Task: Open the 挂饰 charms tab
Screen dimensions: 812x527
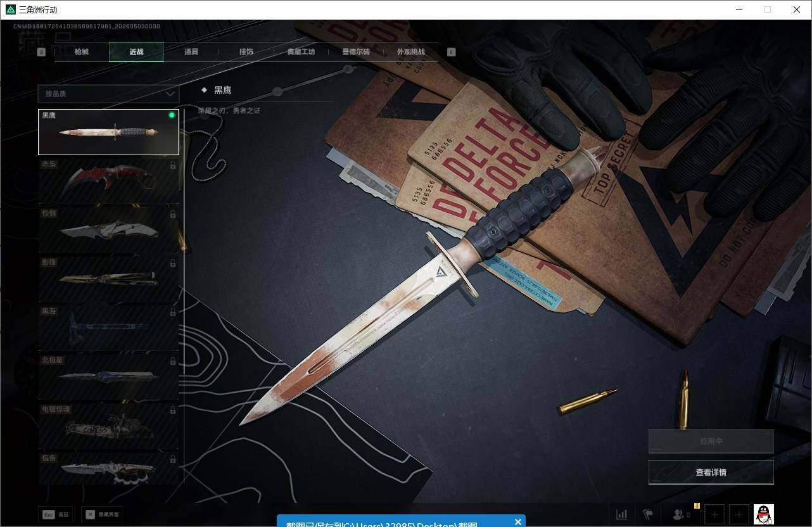Action: point(246,52)
